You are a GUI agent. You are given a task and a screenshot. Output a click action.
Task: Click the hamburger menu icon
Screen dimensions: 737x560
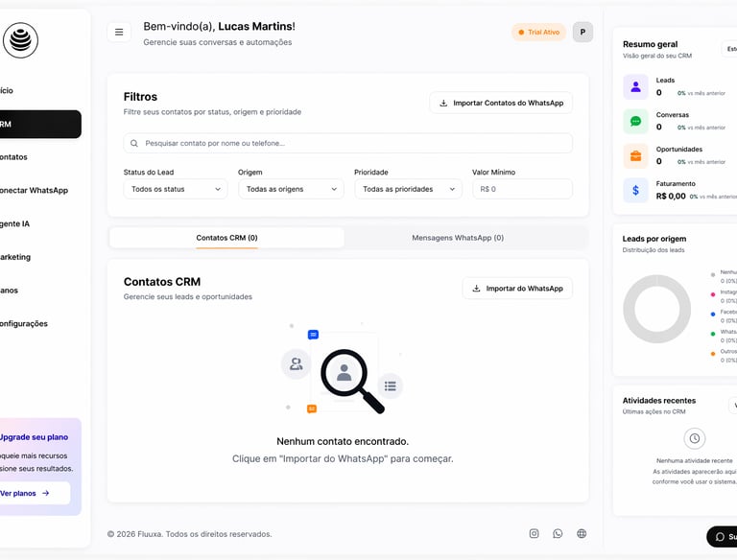pos(119,33)
